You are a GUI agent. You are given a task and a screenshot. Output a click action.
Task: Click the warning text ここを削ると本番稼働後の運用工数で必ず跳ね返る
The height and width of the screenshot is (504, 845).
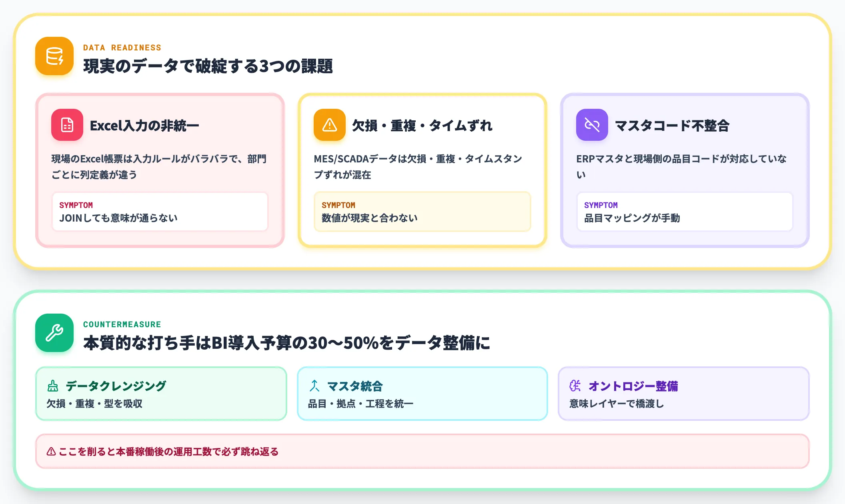tap(168, 452)
